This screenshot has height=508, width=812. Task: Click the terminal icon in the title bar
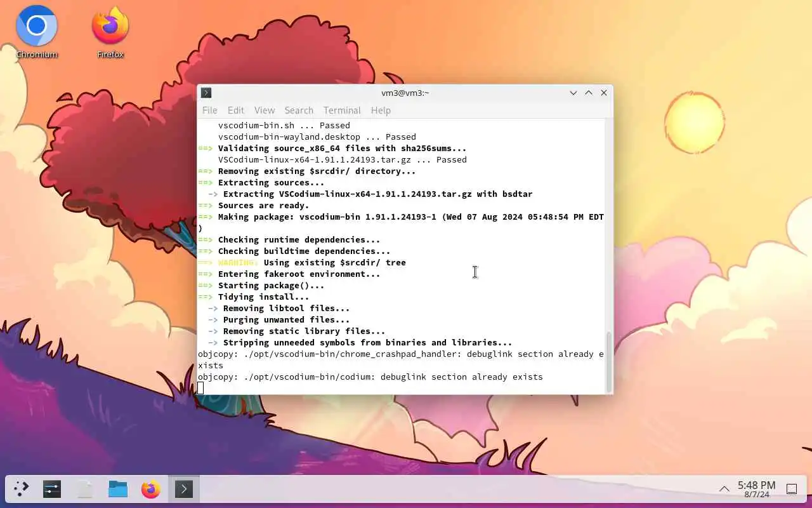(x=206, y=93)
